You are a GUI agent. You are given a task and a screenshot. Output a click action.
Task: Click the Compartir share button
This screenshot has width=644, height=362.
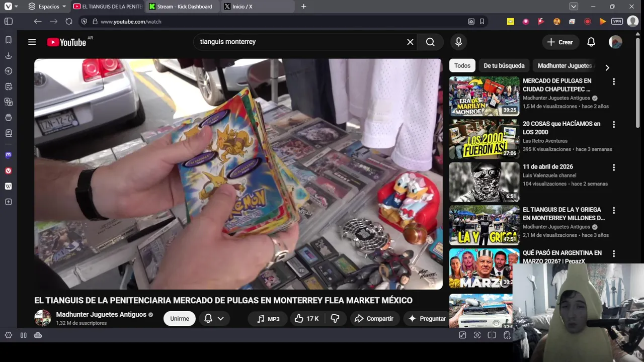(374, 319)
